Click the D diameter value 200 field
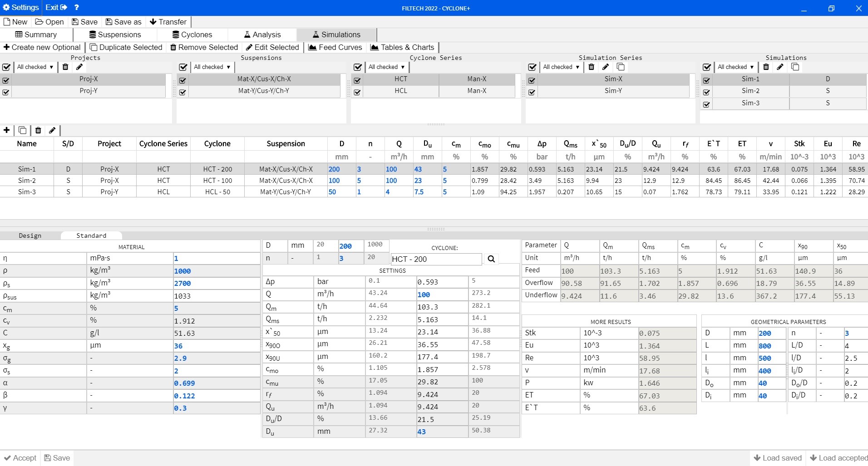The width and height of the screenshot is (868, 466). point(350,246)
